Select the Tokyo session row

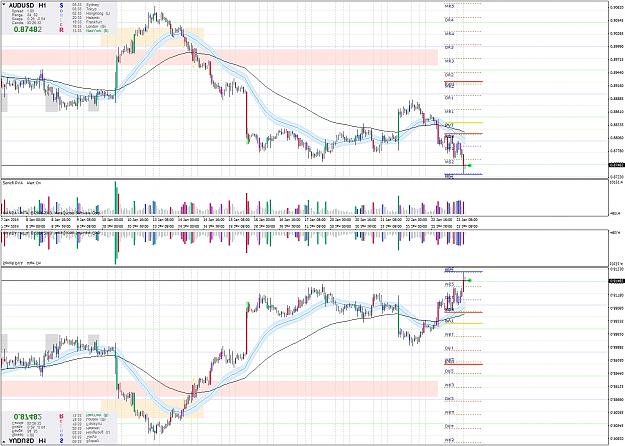tap(86, 9)
